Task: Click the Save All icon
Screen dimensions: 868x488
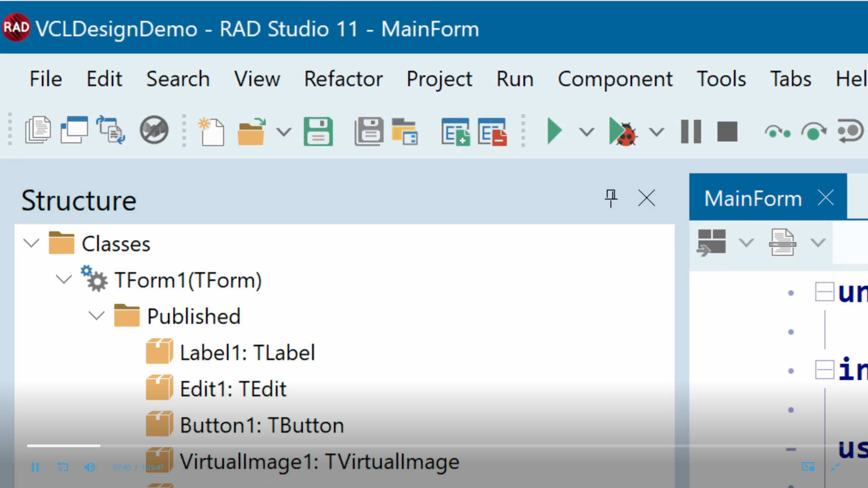Action: tap(368, 132)
